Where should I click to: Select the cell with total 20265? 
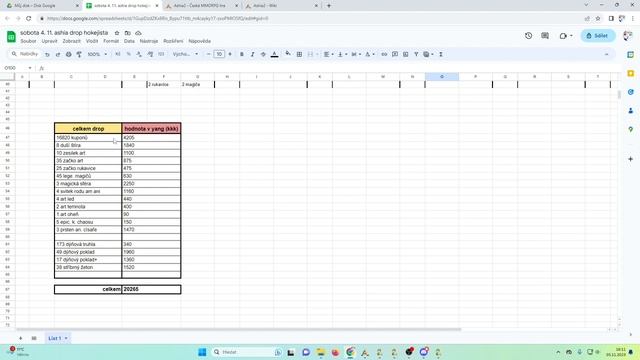tap(151, 289)
